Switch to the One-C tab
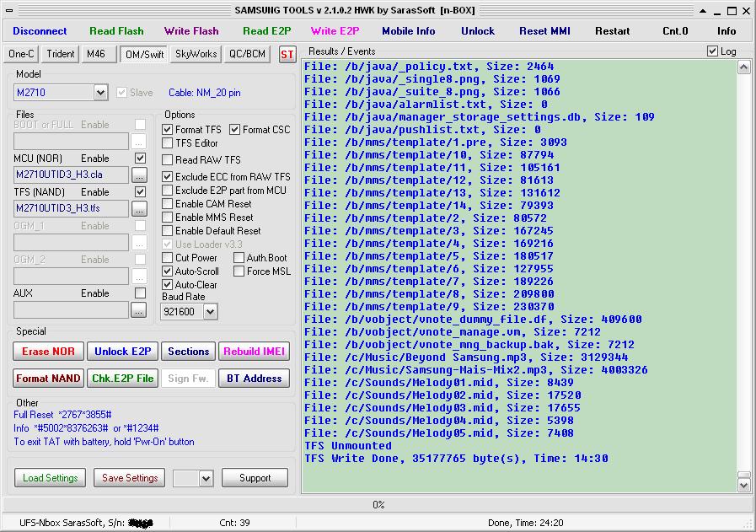The image size is (756, 532). tap(21, 54)
